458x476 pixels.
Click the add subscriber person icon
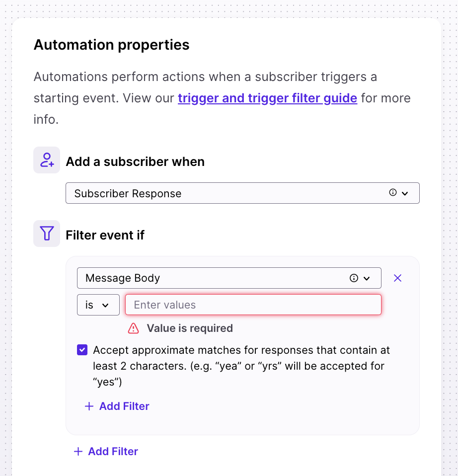point(47,160)
